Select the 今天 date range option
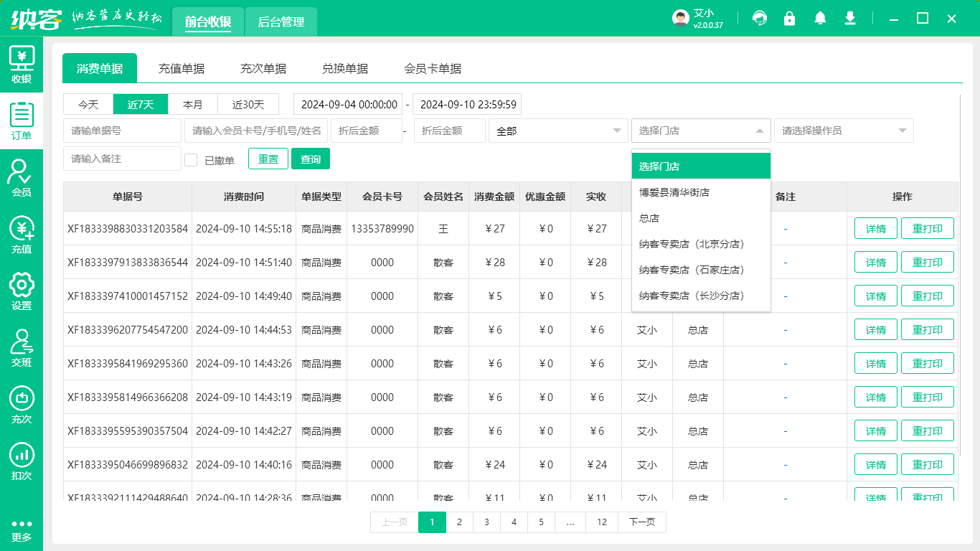 click(x=88, y=105)
